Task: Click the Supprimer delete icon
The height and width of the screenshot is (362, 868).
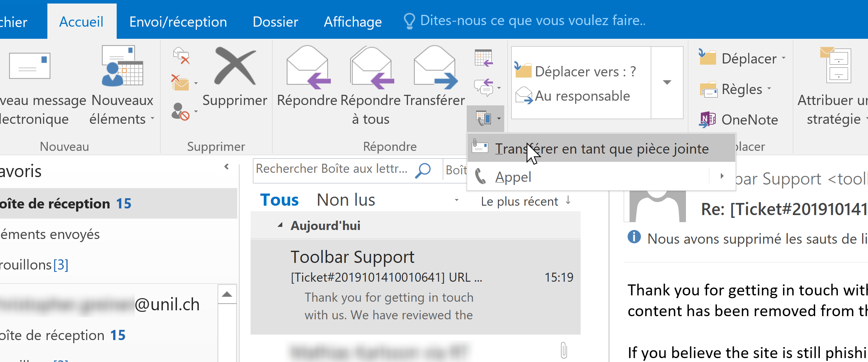Action: pyautogui.click(x=235, y=67)
